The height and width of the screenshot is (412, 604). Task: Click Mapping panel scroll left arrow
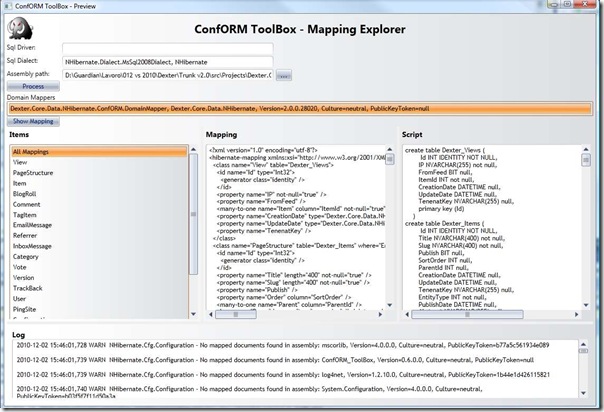coord(211,314)
